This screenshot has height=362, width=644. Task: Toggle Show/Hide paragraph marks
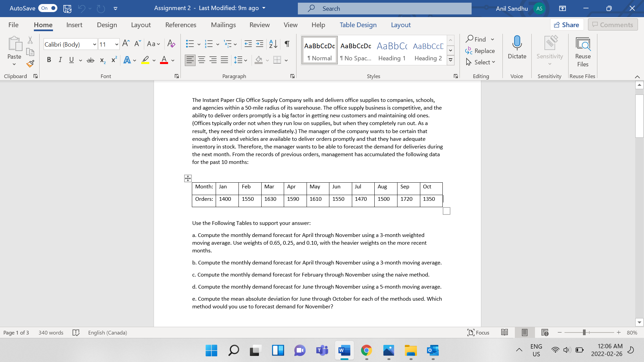287,44
